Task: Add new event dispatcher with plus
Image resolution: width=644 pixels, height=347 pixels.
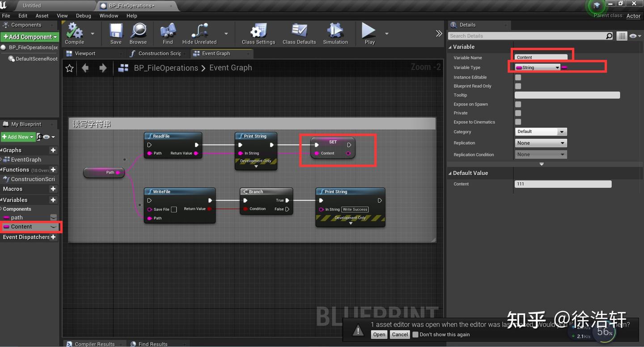Action: [x=53, y=237]
